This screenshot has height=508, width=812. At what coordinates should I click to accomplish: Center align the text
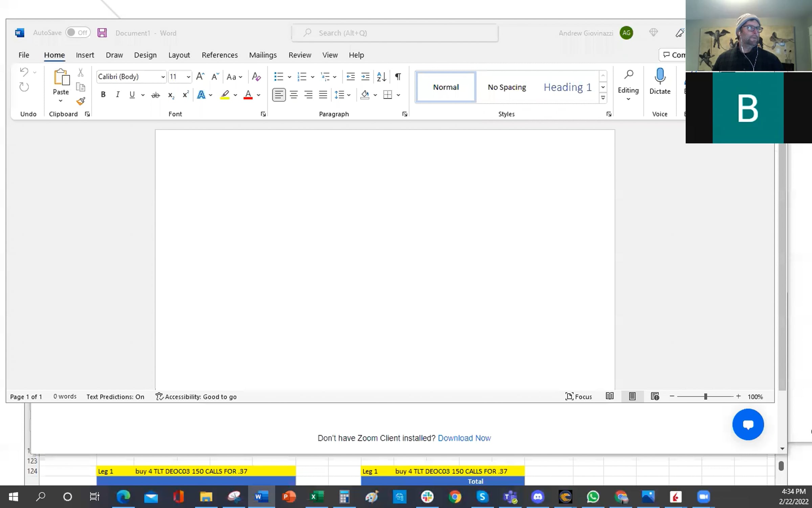pyautogui.click(x=294, y=95)
